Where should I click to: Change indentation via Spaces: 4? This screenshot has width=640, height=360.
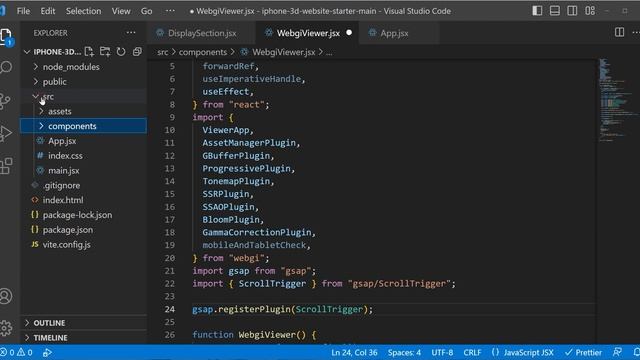click(x=404, y=352)
